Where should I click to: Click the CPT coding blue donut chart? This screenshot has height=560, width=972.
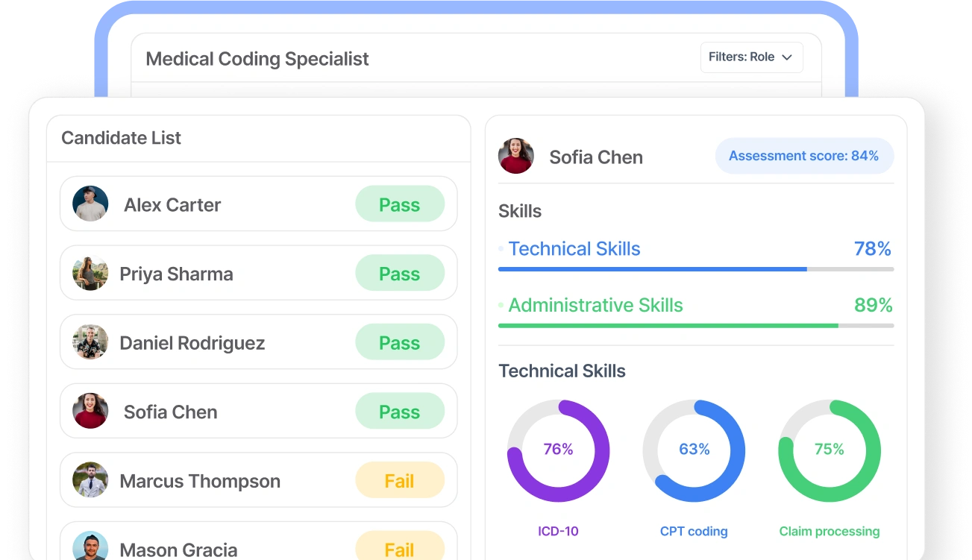pos(694,450)
